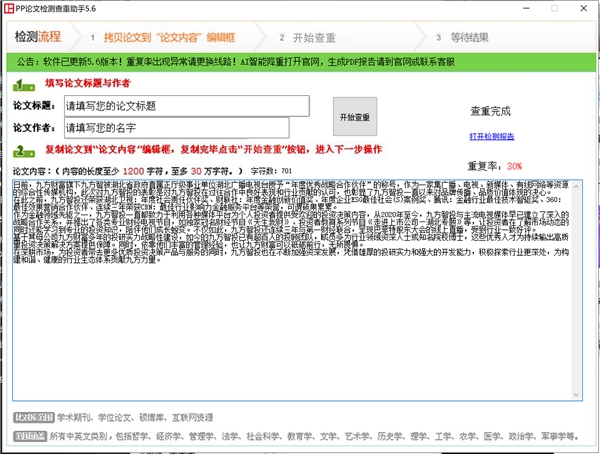
Task: Click the green step 1 number icon
Action: pos(24,85)
